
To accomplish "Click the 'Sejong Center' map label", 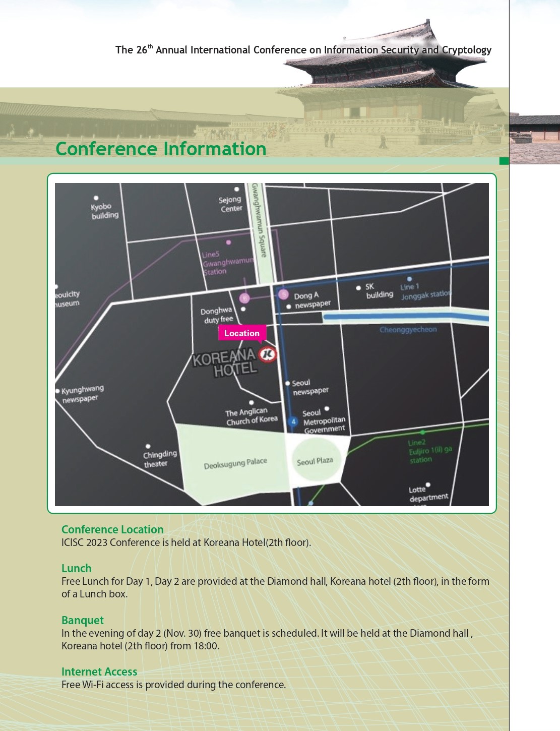I will [x=230, y=204].
